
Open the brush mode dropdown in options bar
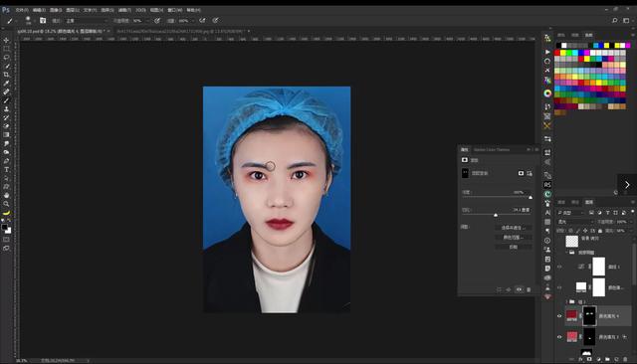pos(87,20)
